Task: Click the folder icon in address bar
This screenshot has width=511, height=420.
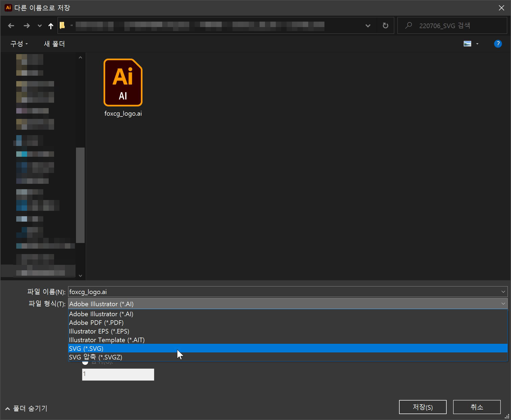Action: tap(62, 25)
